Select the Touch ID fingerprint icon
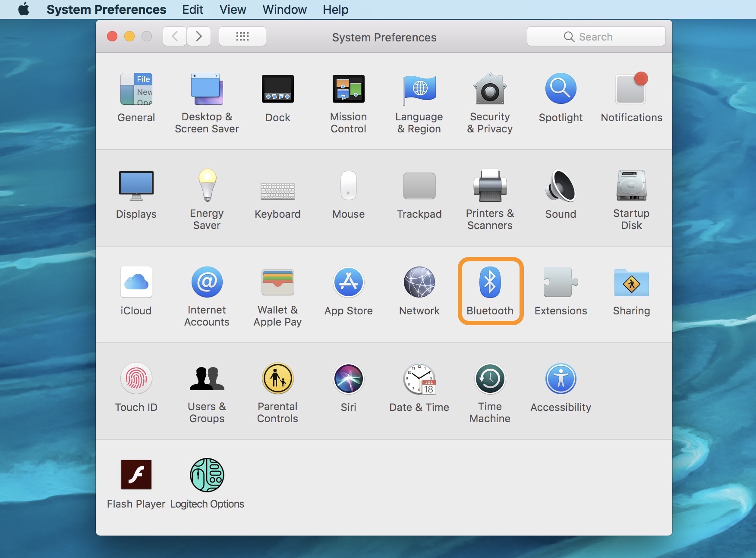Image resolution: width=756 pixels, height=558 pixels. click(x=136, y=379)
